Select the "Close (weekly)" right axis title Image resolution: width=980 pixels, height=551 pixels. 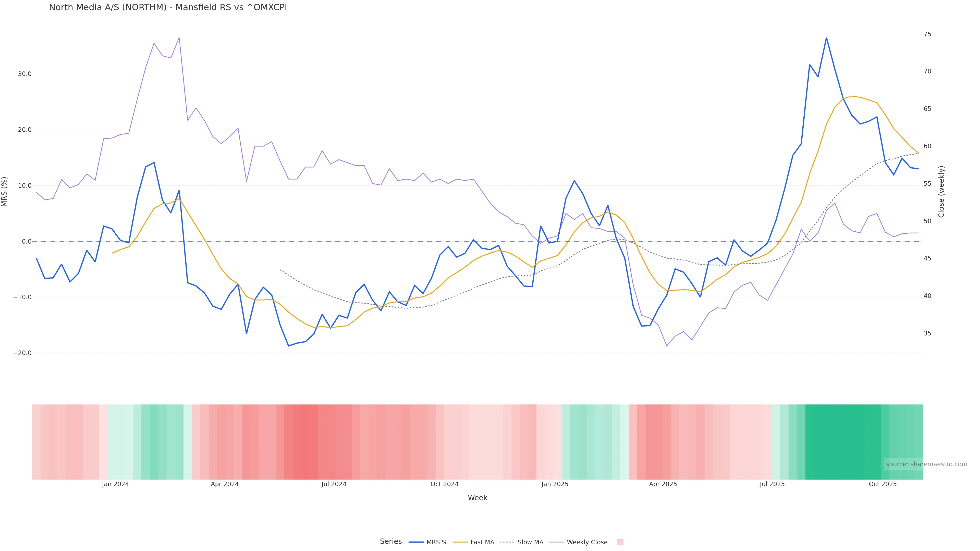(x=941, y=192)
